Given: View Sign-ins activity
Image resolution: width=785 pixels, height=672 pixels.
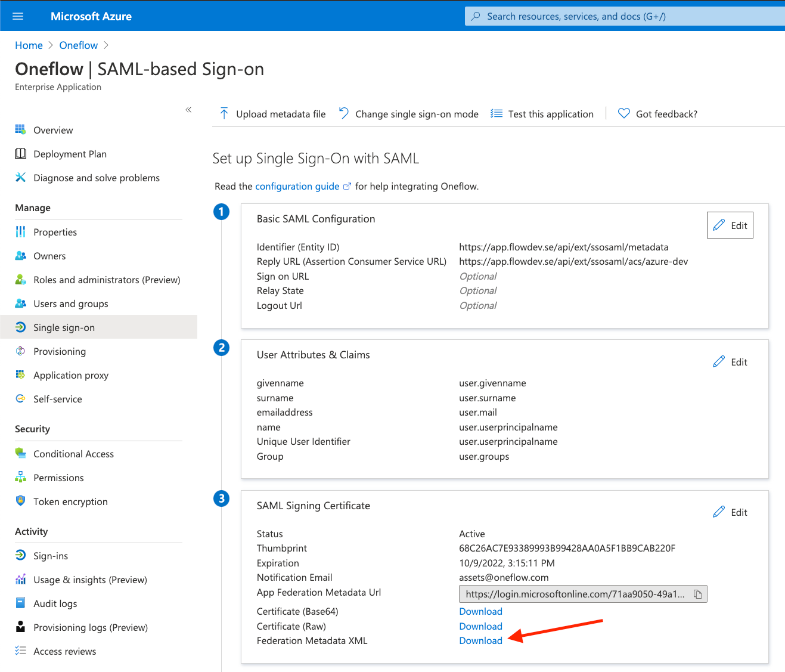Looking at the screenshot, I should 51,555.
